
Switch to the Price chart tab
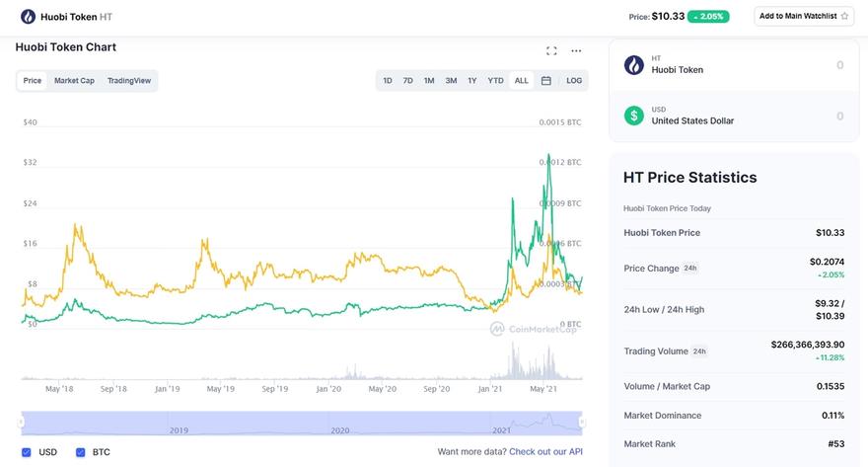[x=33, y=81]
